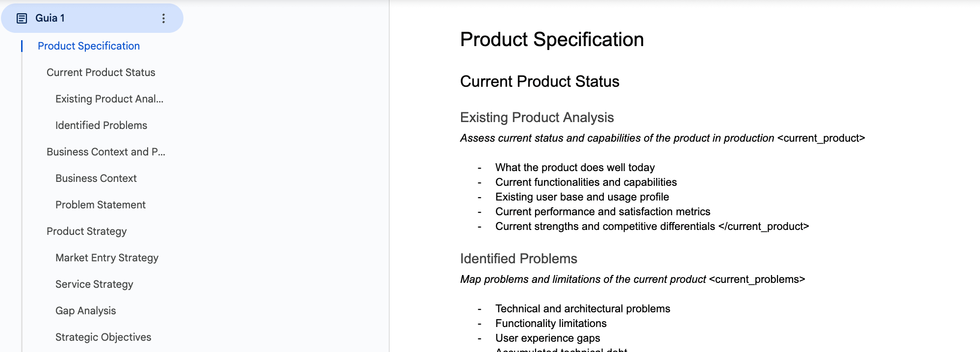Open the three-dot options for Guia 1
This screenshot has height=352, width=980.
[163, 19]
